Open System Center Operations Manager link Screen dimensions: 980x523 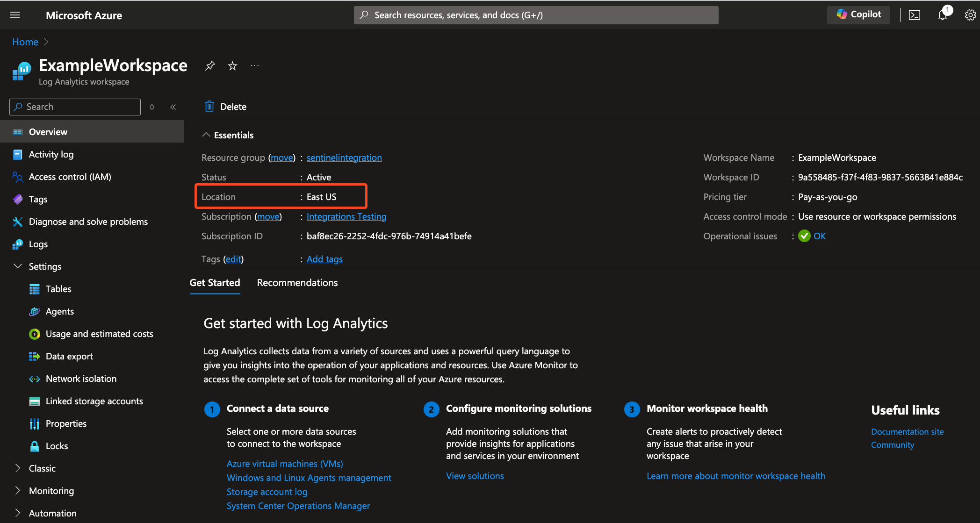(x=298, y=506)
